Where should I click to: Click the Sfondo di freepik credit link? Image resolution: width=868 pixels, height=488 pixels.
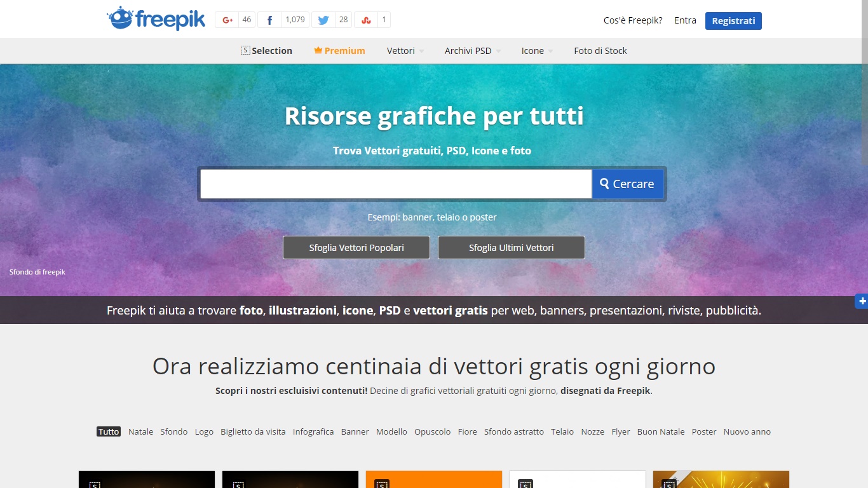click(37, 272)
